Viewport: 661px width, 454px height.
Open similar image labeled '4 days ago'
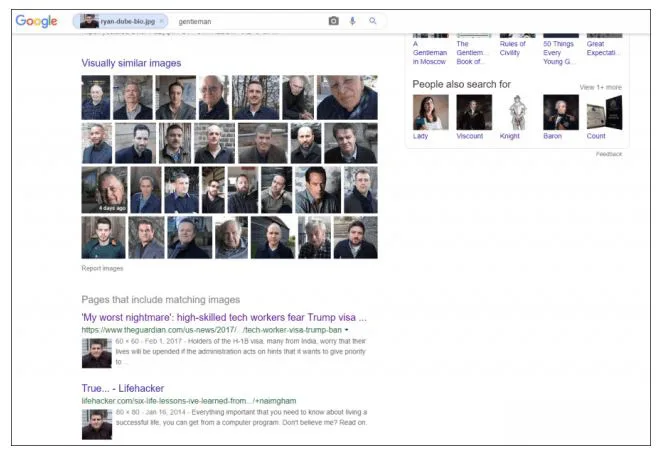pos(103,190)
